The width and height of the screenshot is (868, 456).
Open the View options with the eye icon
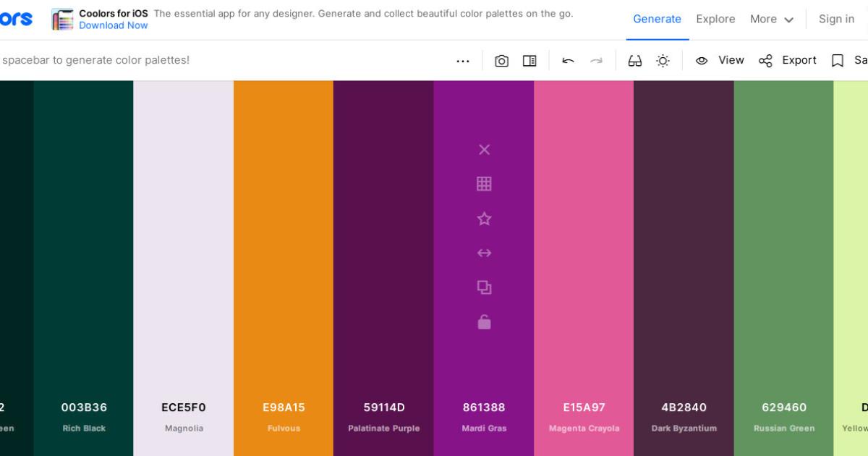720,61
